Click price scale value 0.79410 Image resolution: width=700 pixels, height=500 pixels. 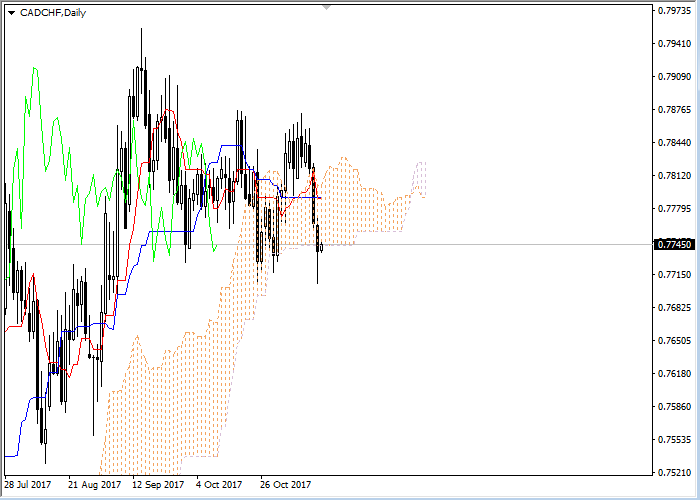pos(674,44)
